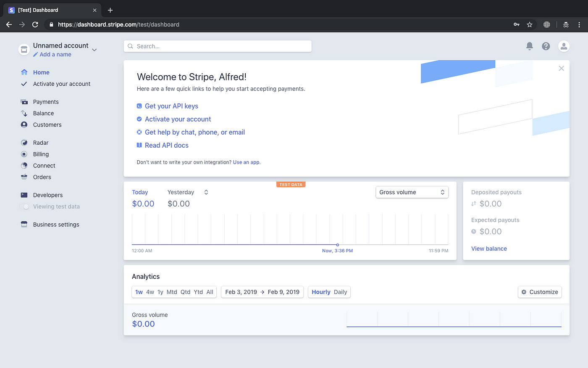Click the Radar icon in sidebar
This screenshot has height=368, width=588.
pos(24,143)
